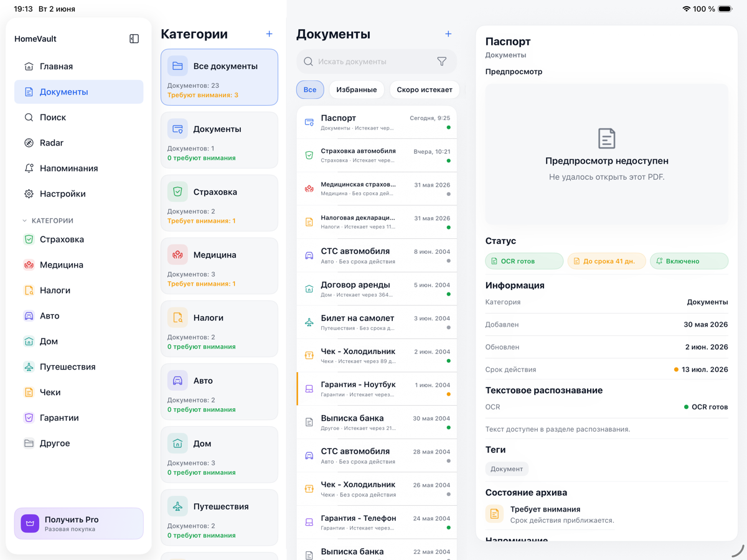
Task: Click the Требует внимания archive state icon
Action: pos(494,514)
